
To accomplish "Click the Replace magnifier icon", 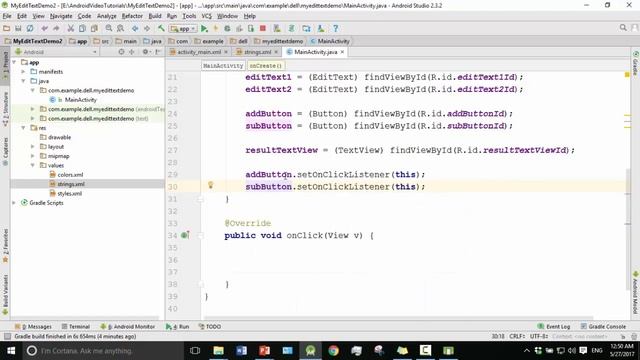I will point(120,29).
